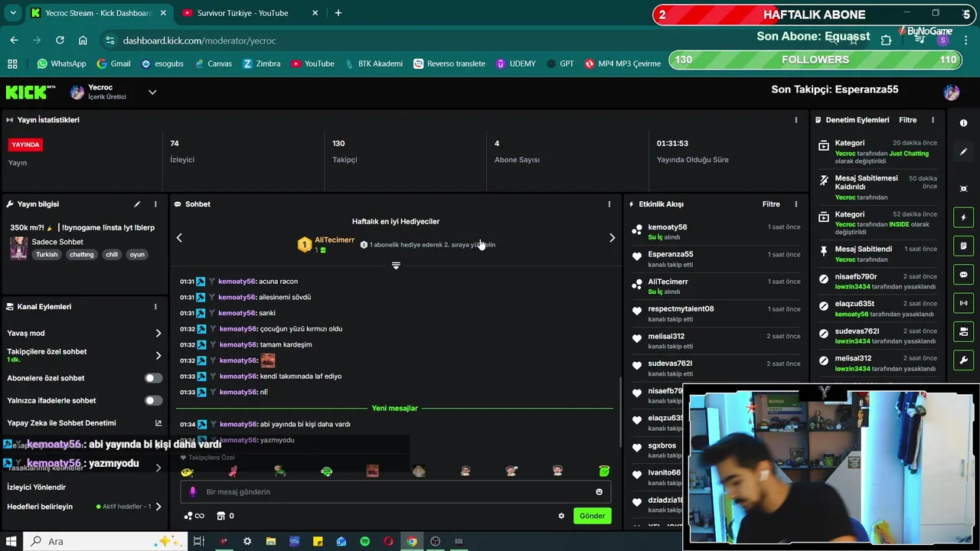980x551 pixels.
Task: Open Yecroc channel dropdown chevron
Action: click(x=152, y=93)
